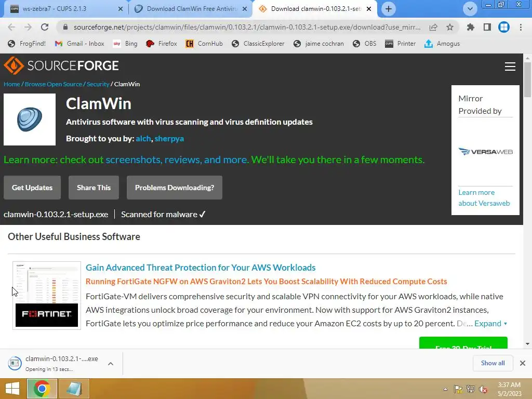Open the OBS bookmark
The height and width of the screenshot is (399, 532).
(x=365, y=44)
